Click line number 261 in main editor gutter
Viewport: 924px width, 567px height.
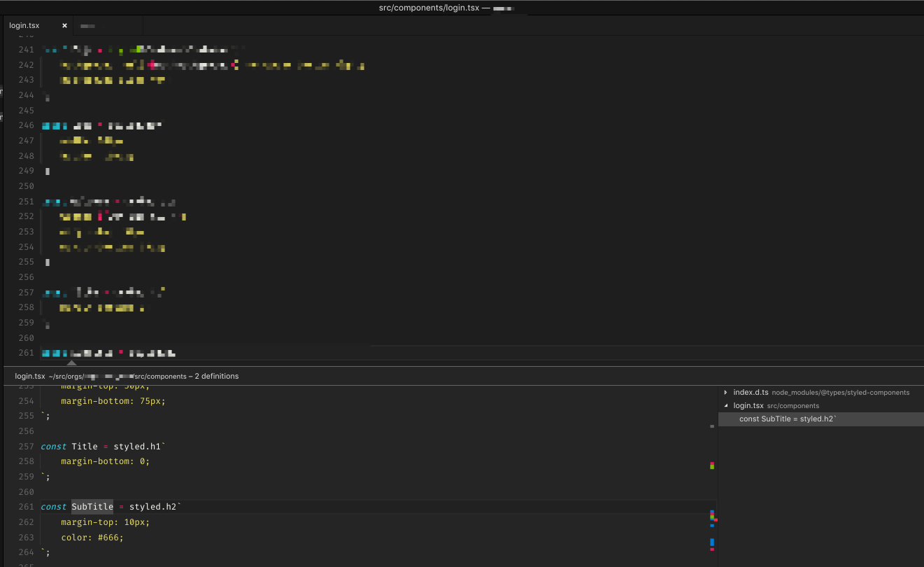click(26, 353)
